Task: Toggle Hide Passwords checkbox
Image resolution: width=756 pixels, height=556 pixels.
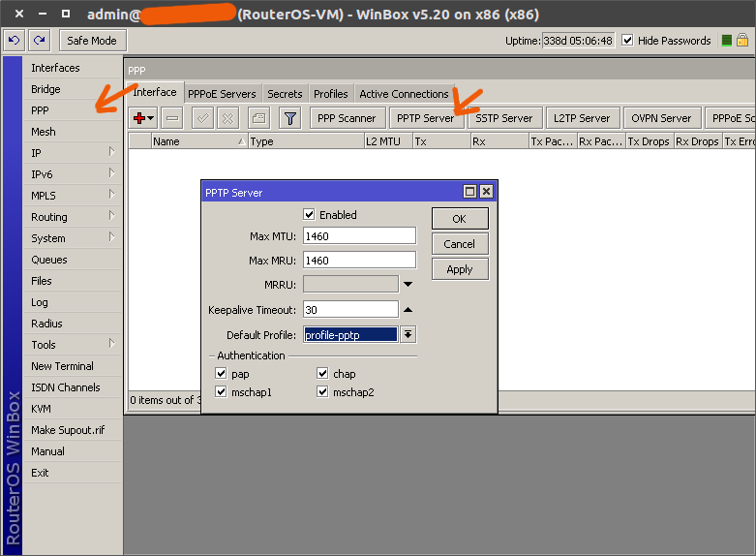Action: 627,40
